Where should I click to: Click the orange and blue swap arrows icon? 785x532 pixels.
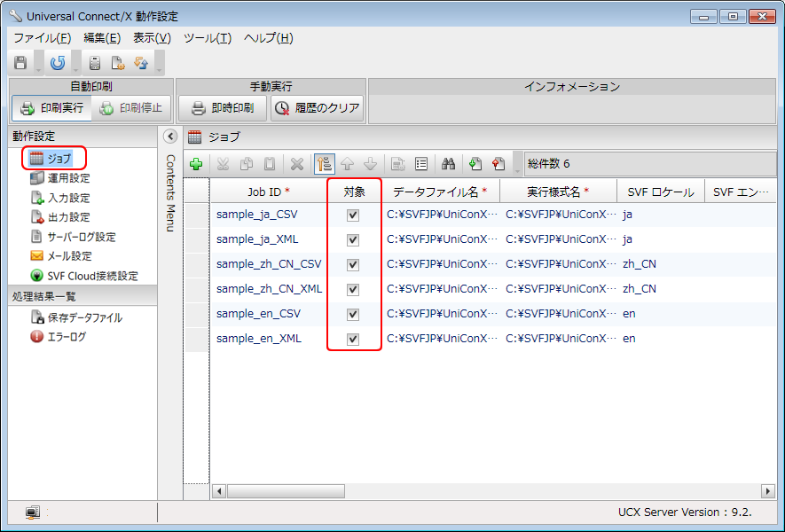tap(141, 63)
